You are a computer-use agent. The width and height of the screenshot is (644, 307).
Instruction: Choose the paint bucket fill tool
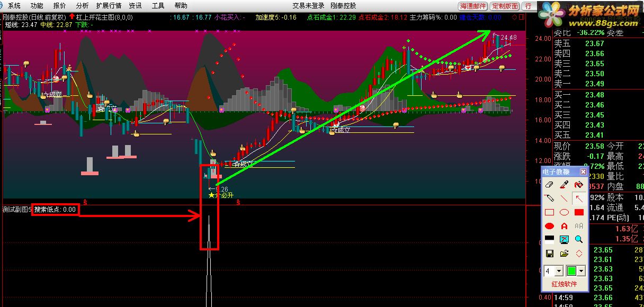point(579,185)
